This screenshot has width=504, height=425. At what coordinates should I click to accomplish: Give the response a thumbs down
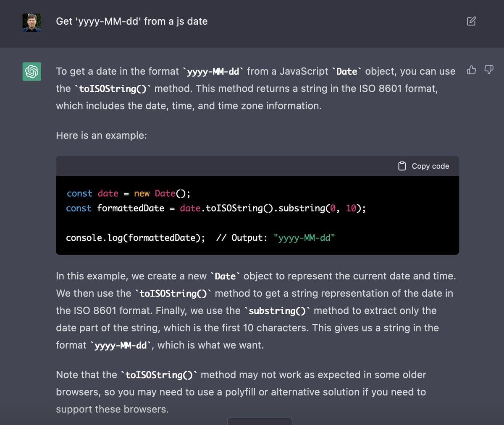click(489, 70)
